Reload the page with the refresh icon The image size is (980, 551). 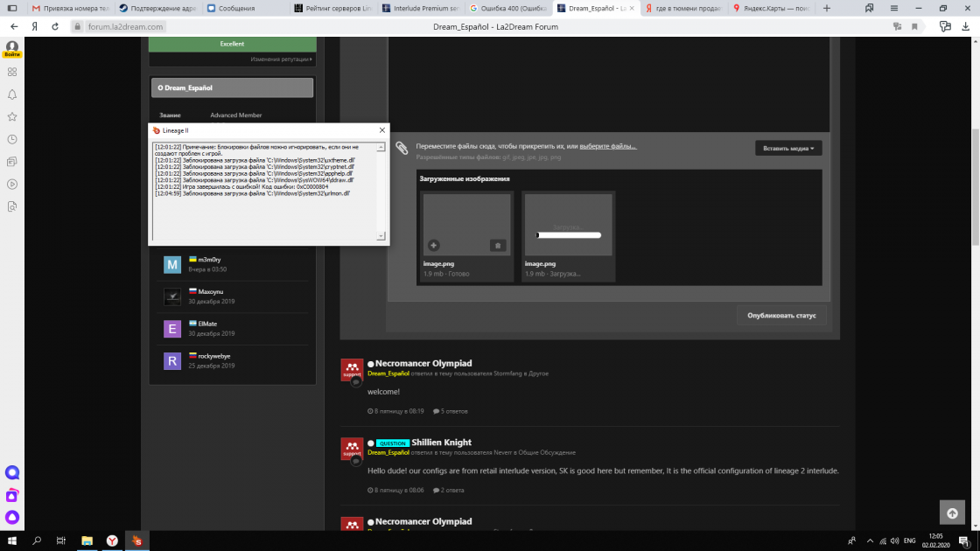(56, 26)
